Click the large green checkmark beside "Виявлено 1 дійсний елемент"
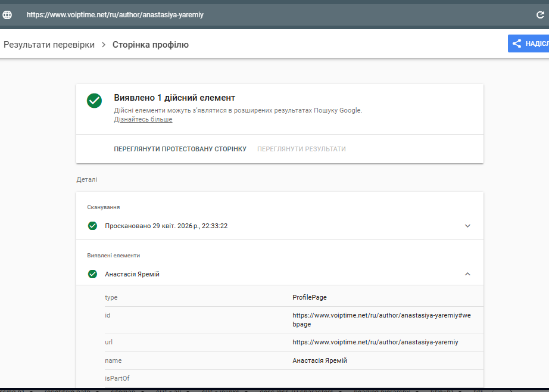This screenshot has width=549, height=392. click(x=94, y=100)
